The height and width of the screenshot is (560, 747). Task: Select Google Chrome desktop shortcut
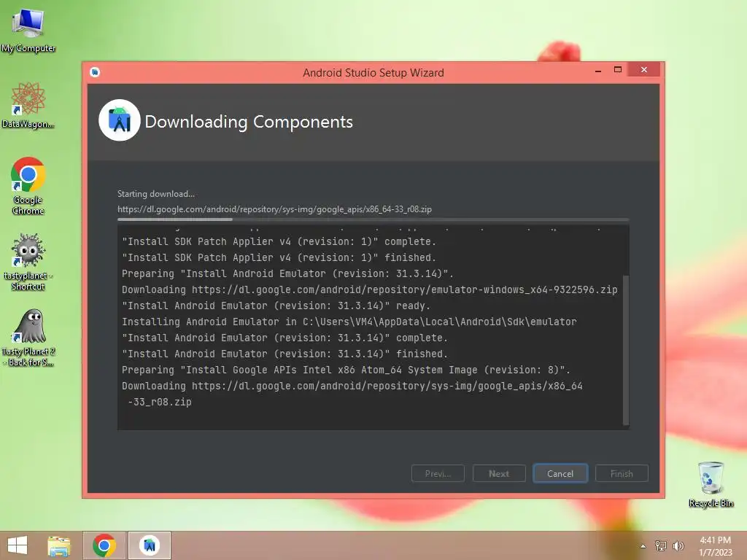28,186
